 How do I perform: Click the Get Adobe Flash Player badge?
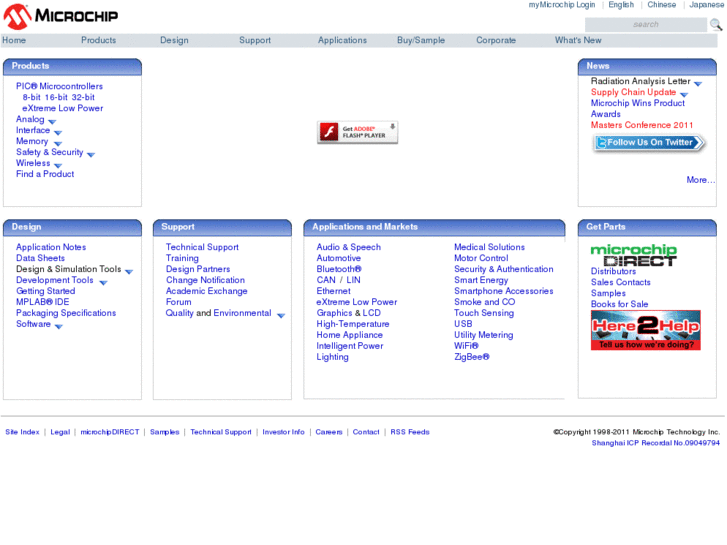[357, 132]
